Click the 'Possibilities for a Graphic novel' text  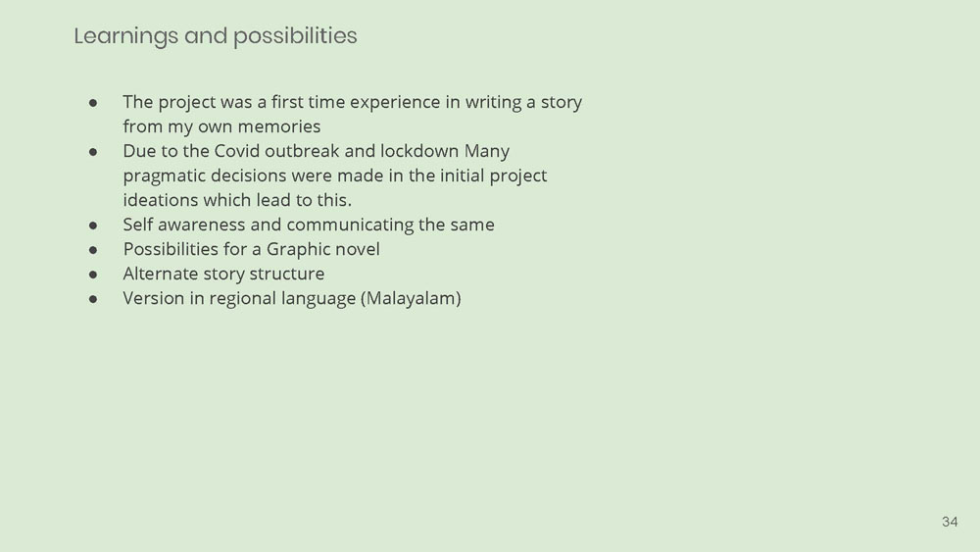[251, 249]
